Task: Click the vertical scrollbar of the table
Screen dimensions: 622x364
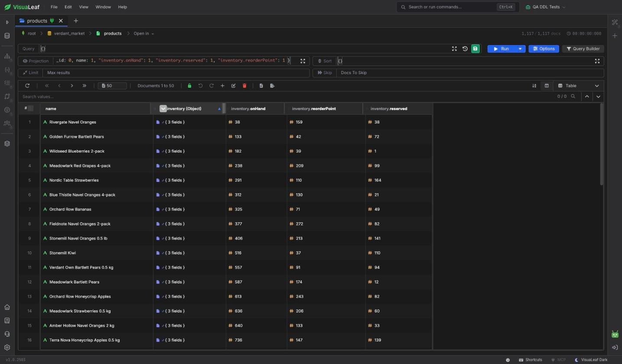Action: (x=602, y=145)
